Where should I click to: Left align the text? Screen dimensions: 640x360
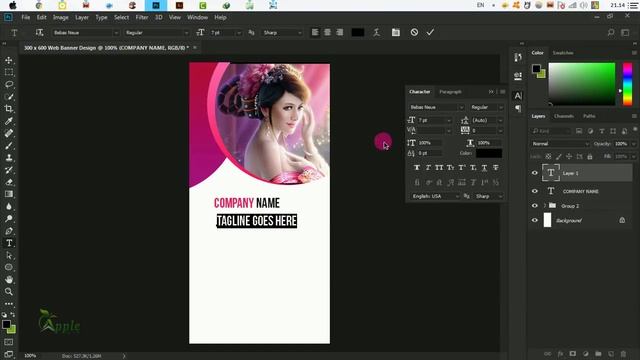click(x=315, y=32)
